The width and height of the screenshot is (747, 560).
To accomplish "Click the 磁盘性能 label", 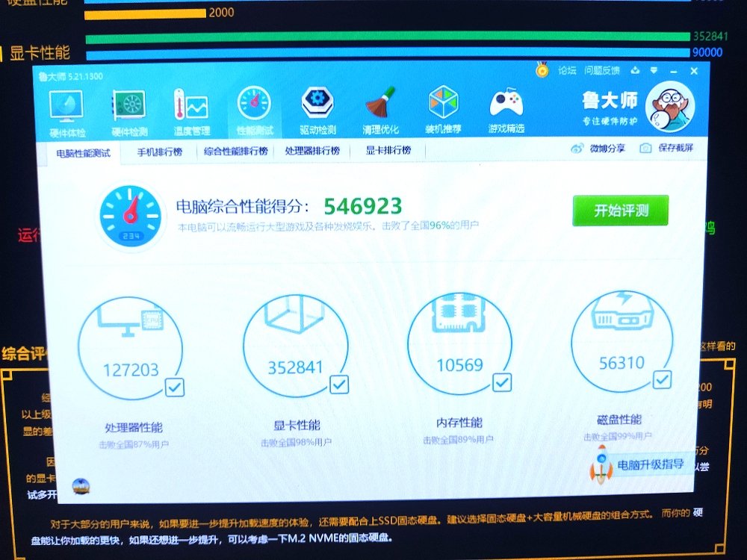I will (619, 420).
